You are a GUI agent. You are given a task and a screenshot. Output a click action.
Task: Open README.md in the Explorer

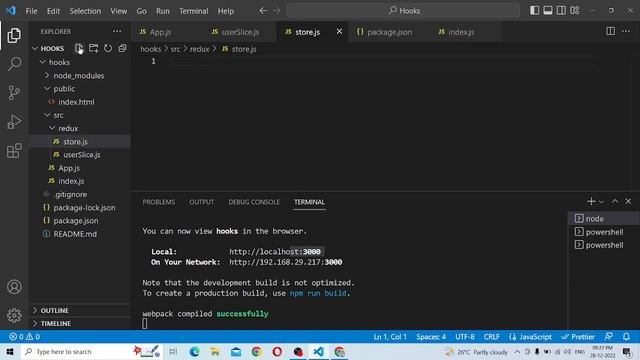[x=75, y=234]
